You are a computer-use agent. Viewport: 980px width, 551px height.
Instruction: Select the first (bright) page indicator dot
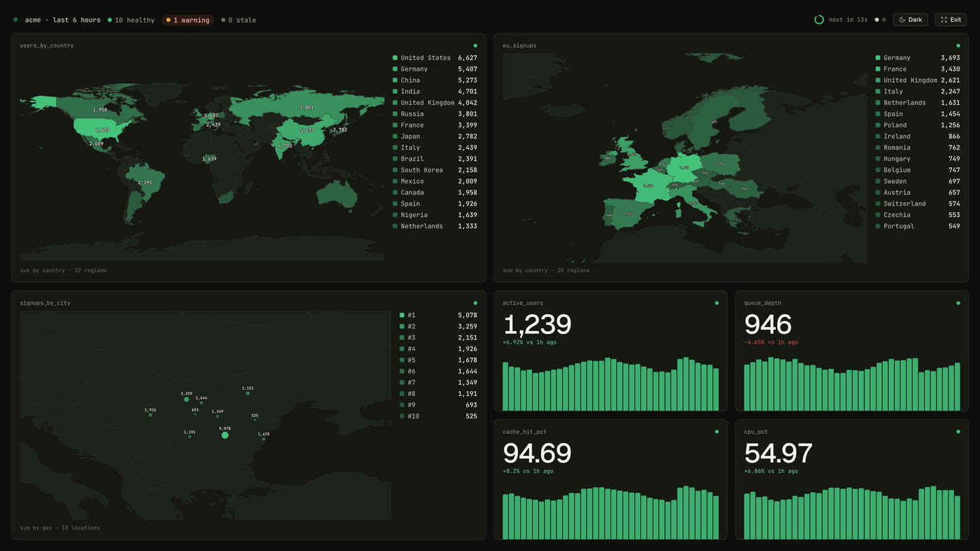(x=877, y=20)
